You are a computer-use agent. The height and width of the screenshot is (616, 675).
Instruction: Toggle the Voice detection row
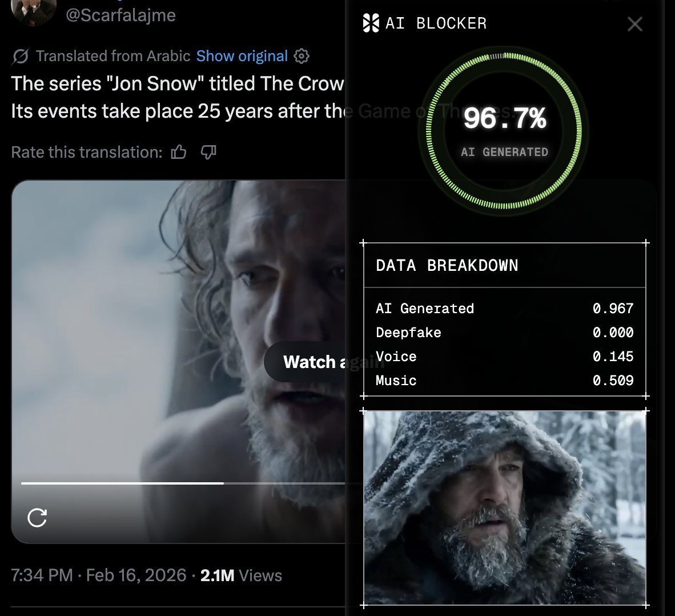[x=504, y=357]
